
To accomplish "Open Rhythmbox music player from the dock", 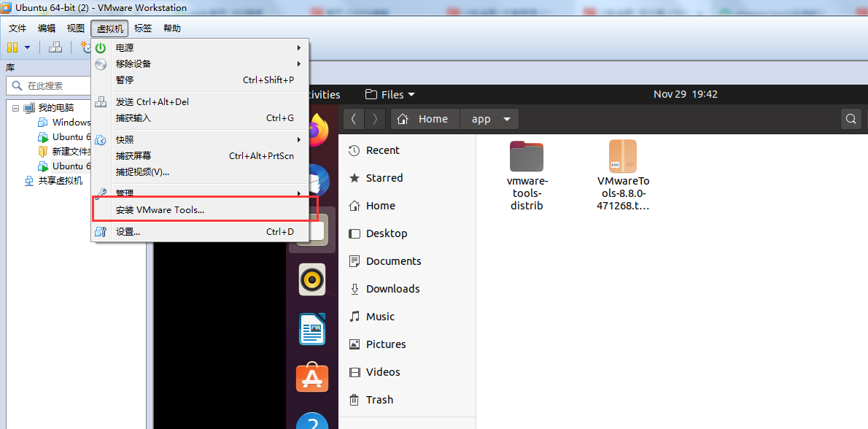I will click(312, 279).
